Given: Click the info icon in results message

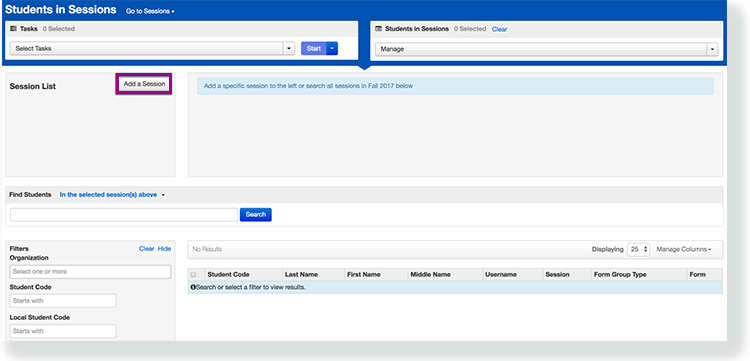Looking at the screenshot, I should pos(193,287).
